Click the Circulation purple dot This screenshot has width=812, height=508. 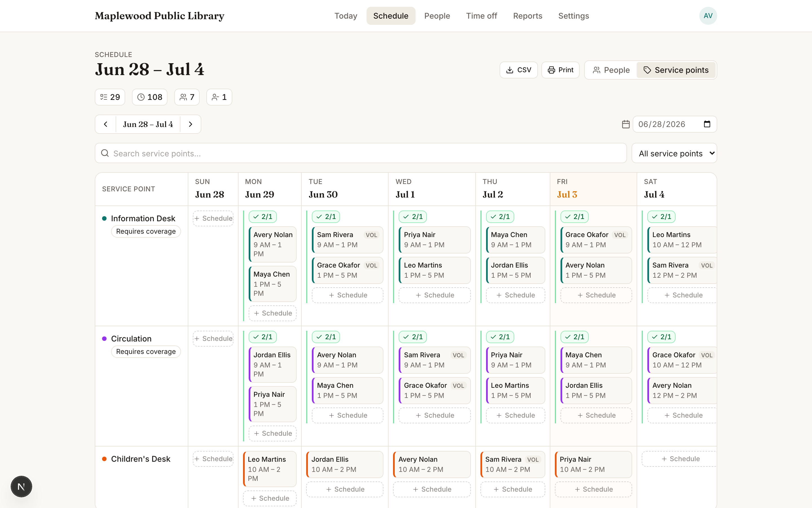coord(104,339)
